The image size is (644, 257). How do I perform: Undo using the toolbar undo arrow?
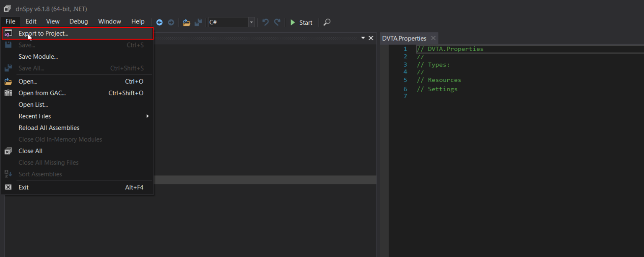click(x=265, y=22)
